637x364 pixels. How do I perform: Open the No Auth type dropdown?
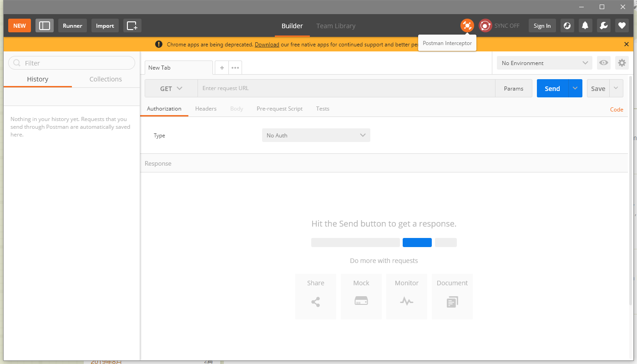point(316,135)
